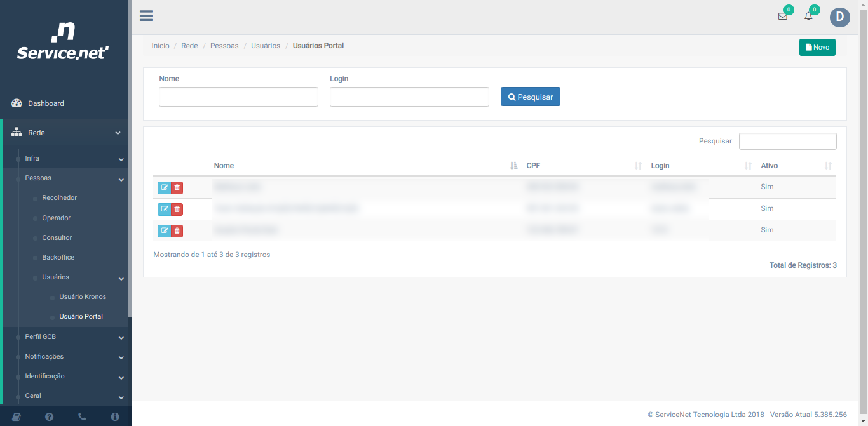
Task: Delete the third user row
Action: (177, 230)
